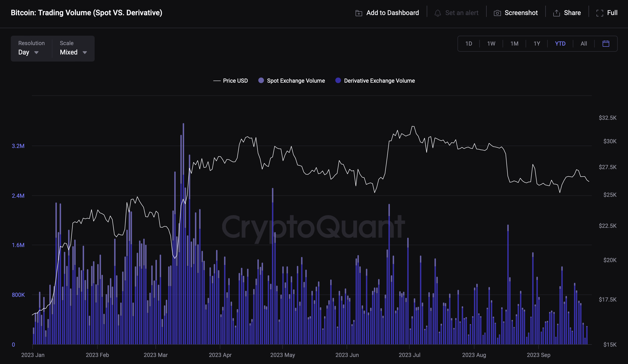The height and width of the screenshot is (364, 628).
Task: Toggle the Price USD series in legend
Action: 235,81
